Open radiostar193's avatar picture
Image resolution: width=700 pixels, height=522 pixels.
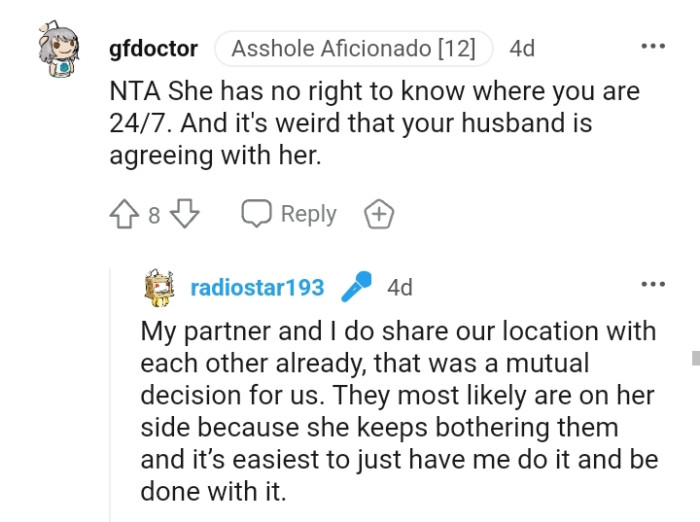[158, 288]
